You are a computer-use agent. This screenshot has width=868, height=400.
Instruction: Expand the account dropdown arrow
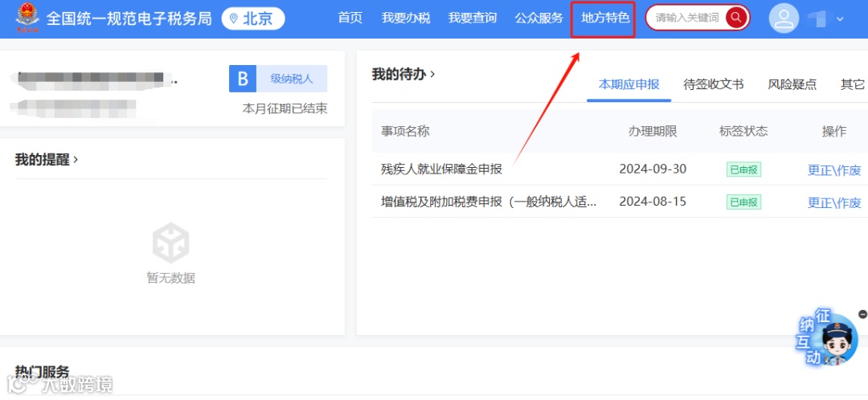click(840, 18)
